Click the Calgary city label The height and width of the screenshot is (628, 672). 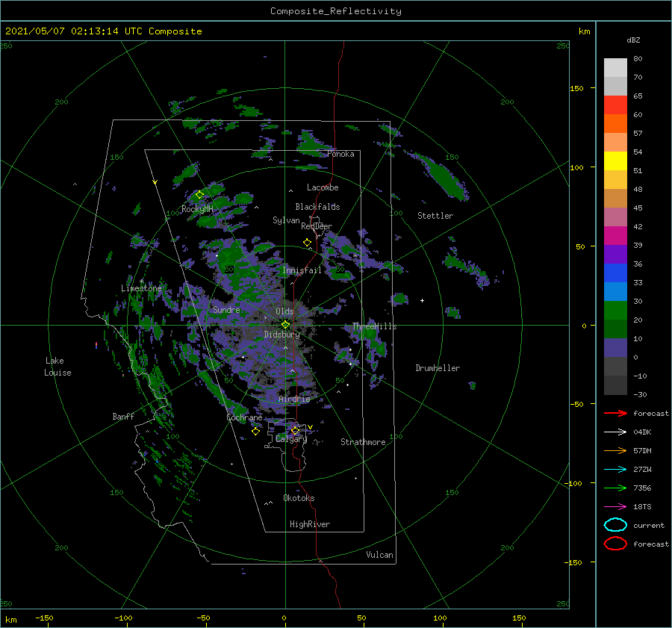(x=291, y=439)
